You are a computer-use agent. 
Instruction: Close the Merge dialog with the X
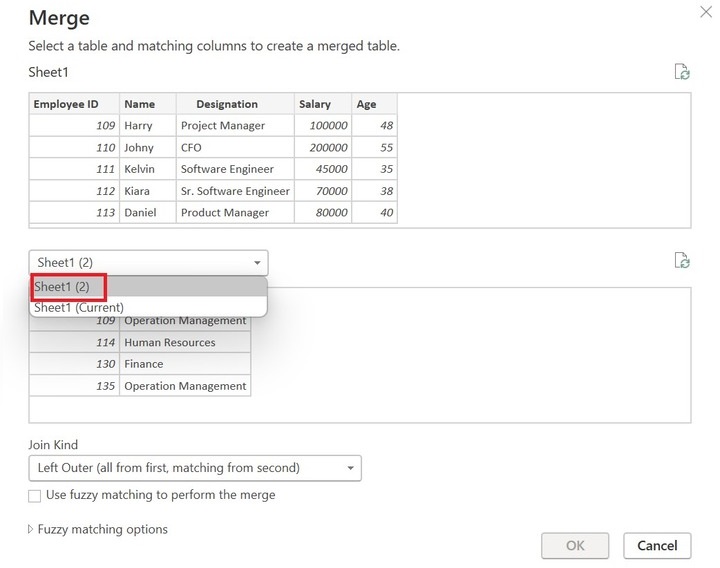point(704,10)
